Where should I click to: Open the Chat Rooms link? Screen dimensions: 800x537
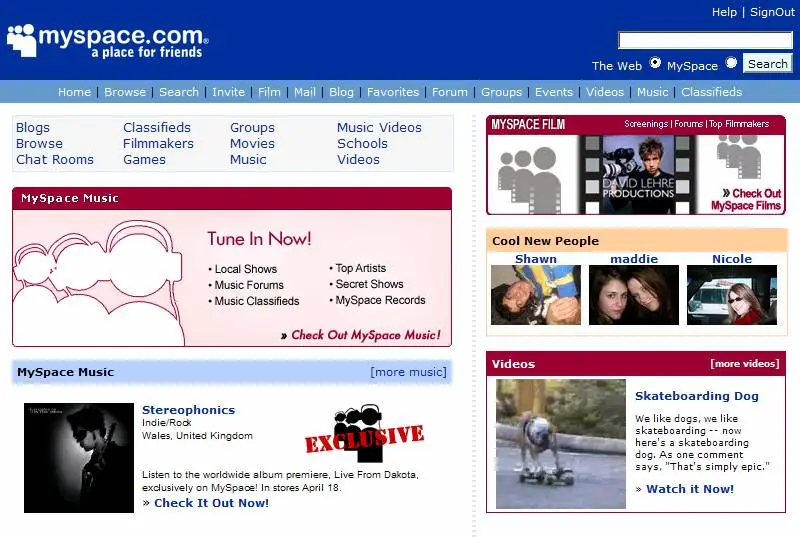pyautogui.click(x=55, y=160)
